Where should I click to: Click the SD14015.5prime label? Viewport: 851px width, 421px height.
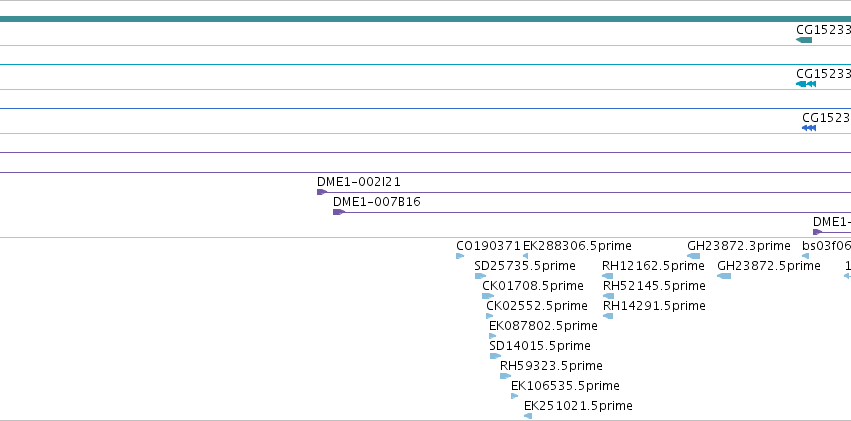(540, 346)
